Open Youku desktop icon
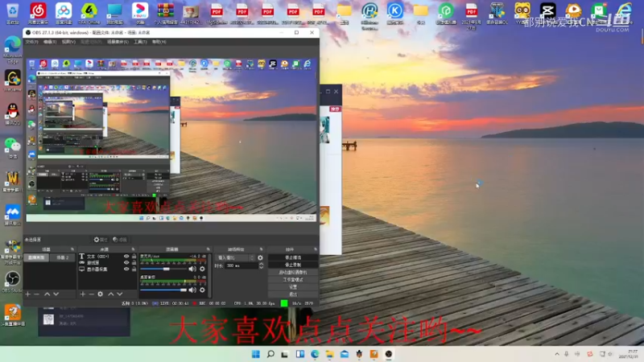The height and width of the screenshot is (362, 644). tap(139, 13)
